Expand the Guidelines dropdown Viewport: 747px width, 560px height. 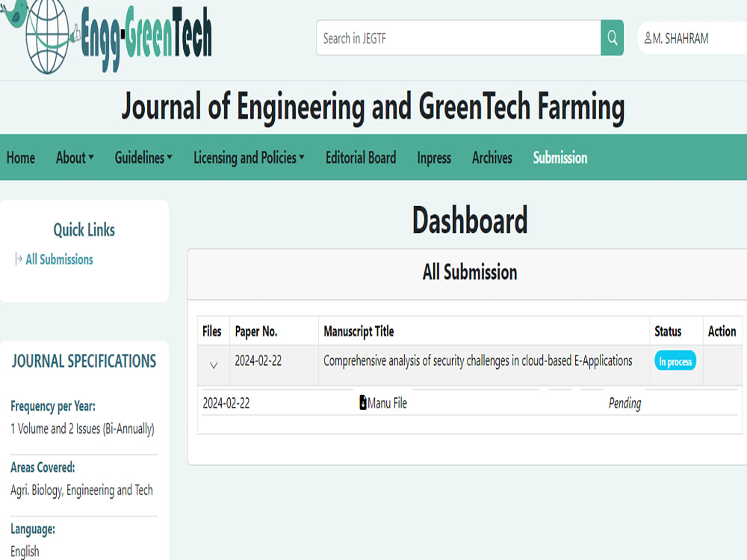click(x=143, y=158)
